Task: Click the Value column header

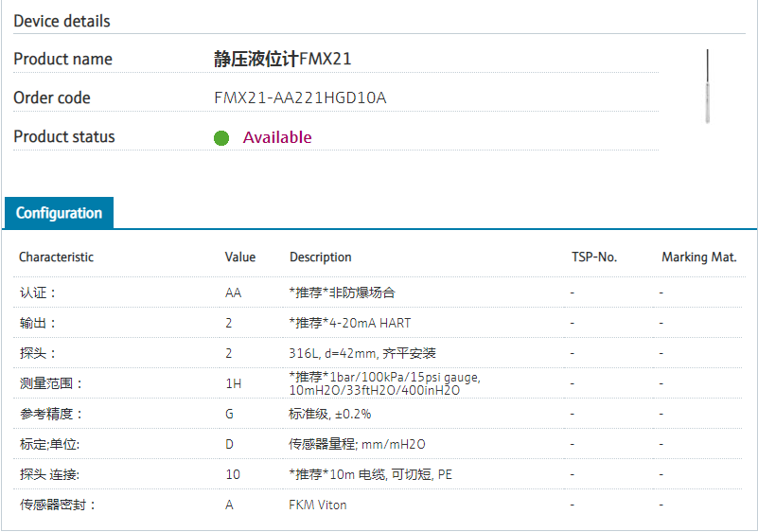Action: [x=240, y=257]
